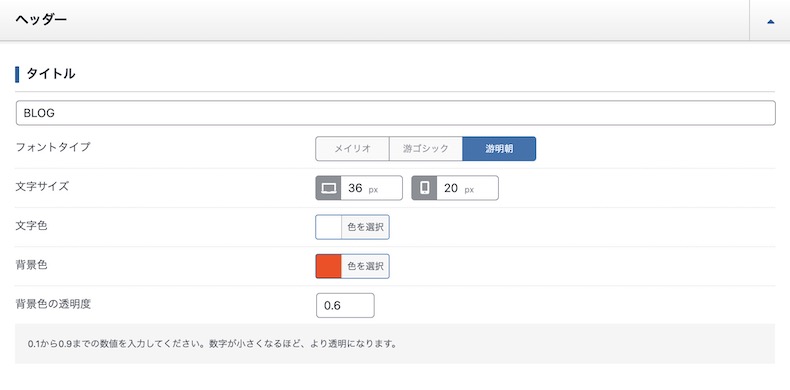Open the orange background color swatch
This screenshot has width=790, height=390.
click(x=328, y=266)
